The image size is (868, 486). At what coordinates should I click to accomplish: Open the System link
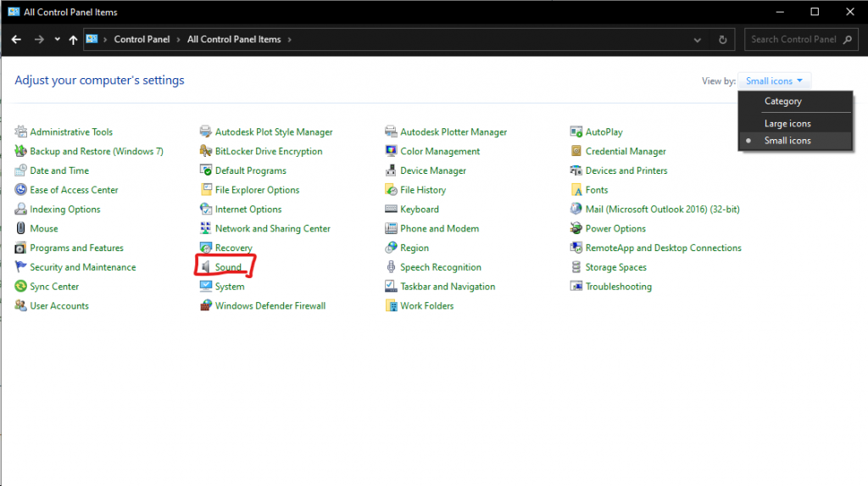[229, 287]
